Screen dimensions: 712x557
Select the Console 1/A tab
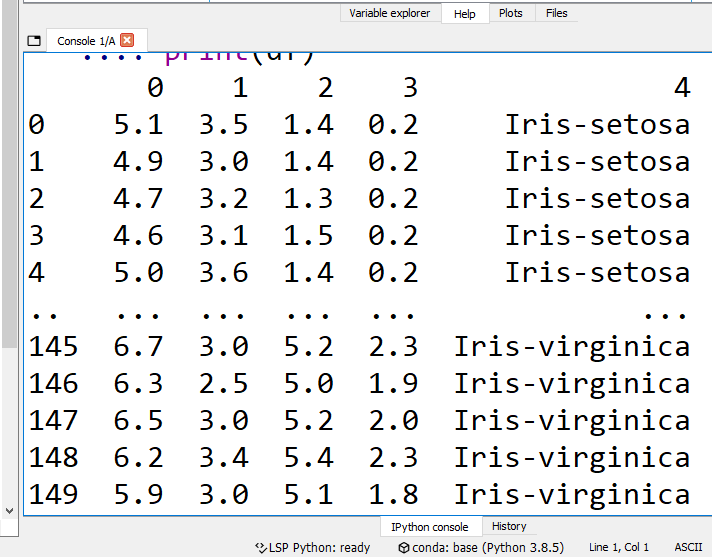(86, 41)
